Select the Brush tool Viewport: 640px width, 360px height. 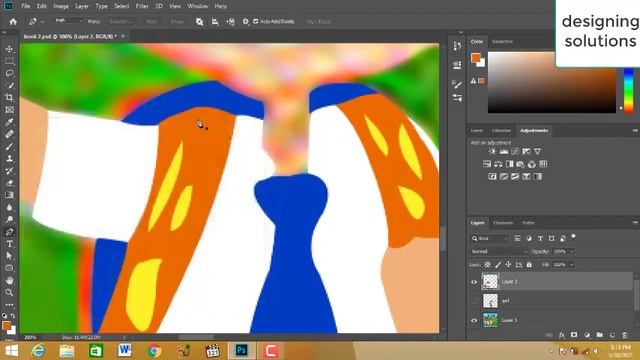(9, 147)
